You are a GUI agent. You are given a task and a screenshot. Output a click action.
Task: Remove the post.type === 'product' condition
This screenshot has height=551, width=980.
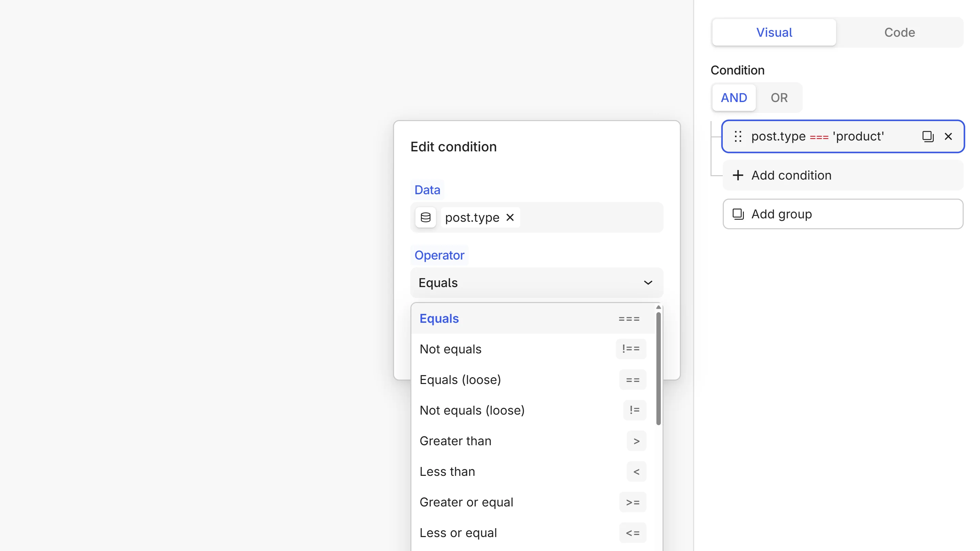click(x=948, y=136)
